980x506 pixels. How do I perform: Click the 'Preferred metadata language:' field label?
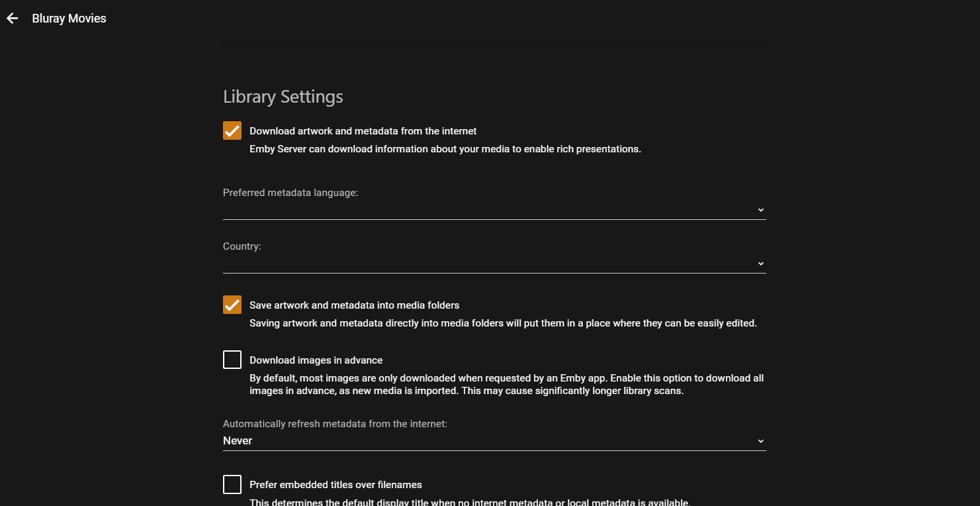290,193
